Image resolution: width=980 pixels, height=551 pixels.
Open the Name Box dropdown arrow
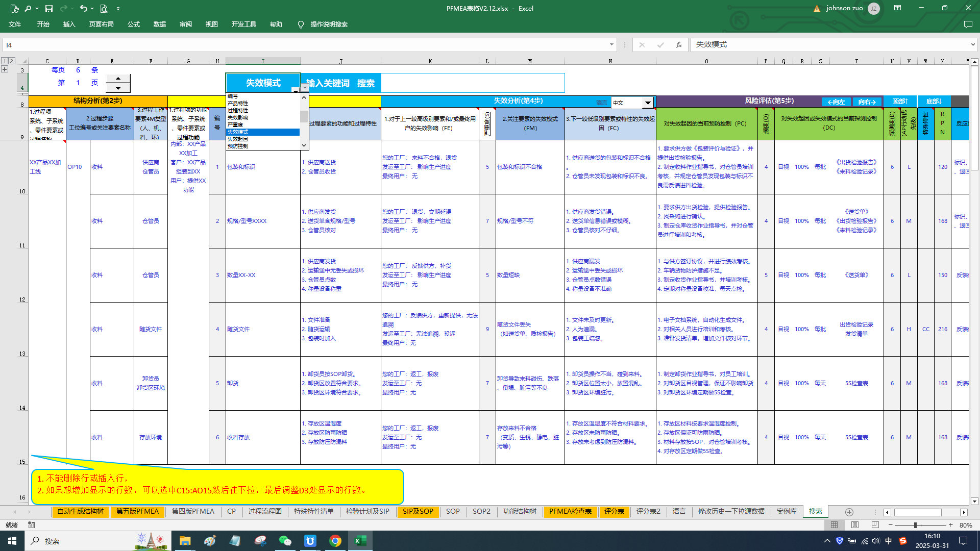click(611, 45)
